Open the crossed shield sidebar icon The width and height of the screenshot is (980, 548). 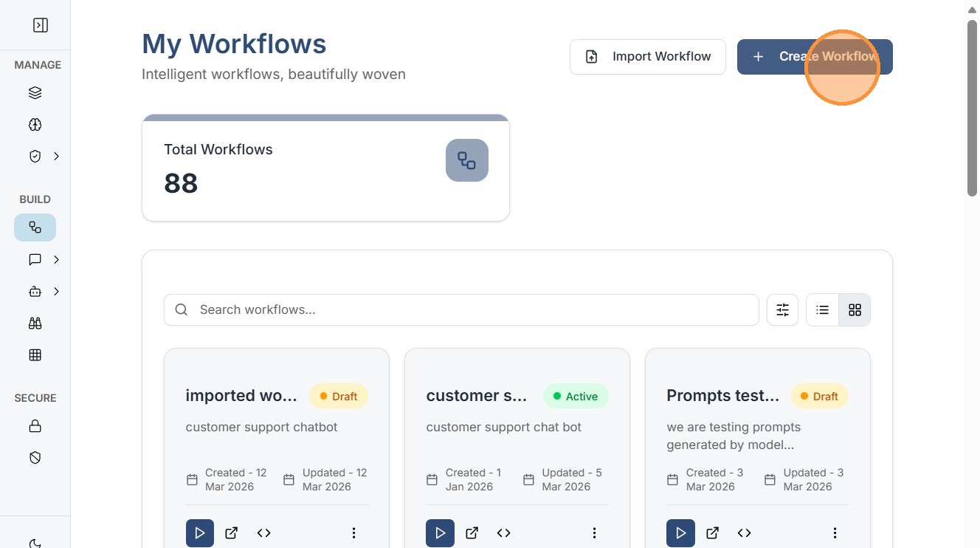point(35,458)
